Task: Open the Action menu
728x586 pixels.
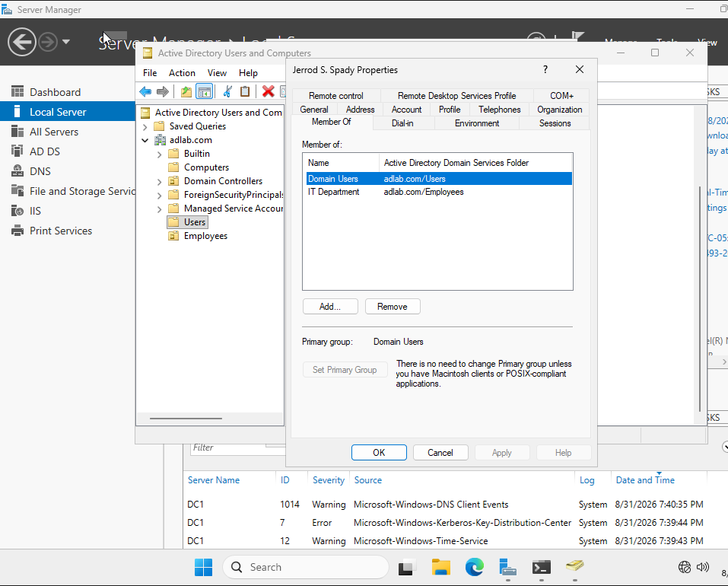Action: click(182, 73)
